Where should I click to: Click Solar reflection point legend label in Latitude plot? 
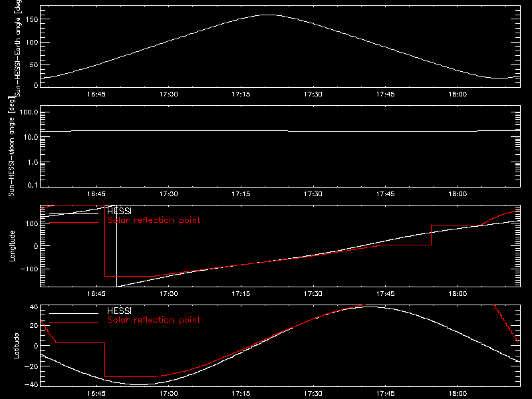click(154, 320)
